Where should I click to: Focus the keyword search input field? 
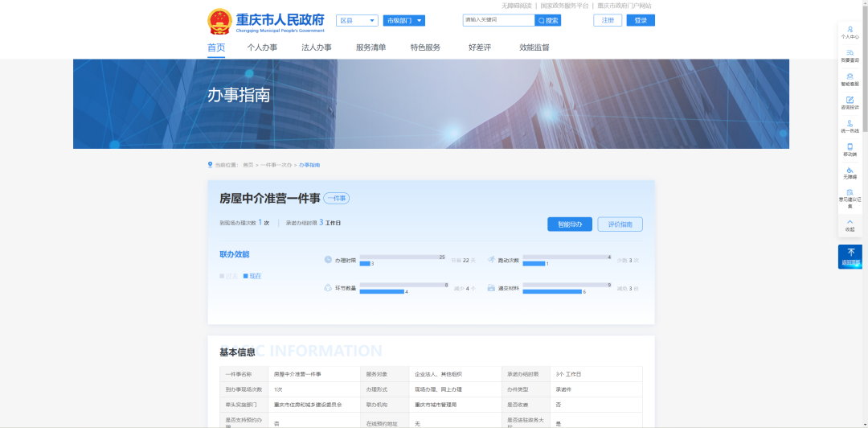point(499,20)
